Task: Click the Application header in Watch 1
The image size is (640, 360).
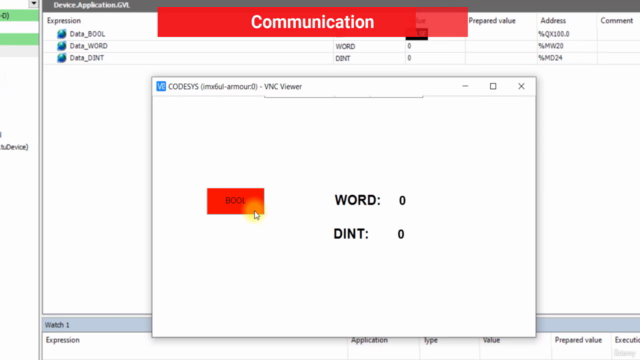Action: tap(369, 340)
